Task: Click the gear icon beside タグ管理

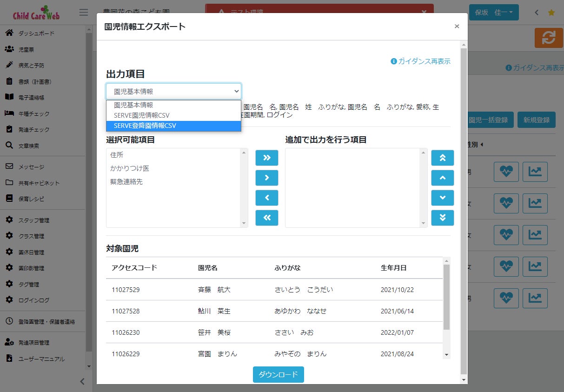Action: pos(9,284)
